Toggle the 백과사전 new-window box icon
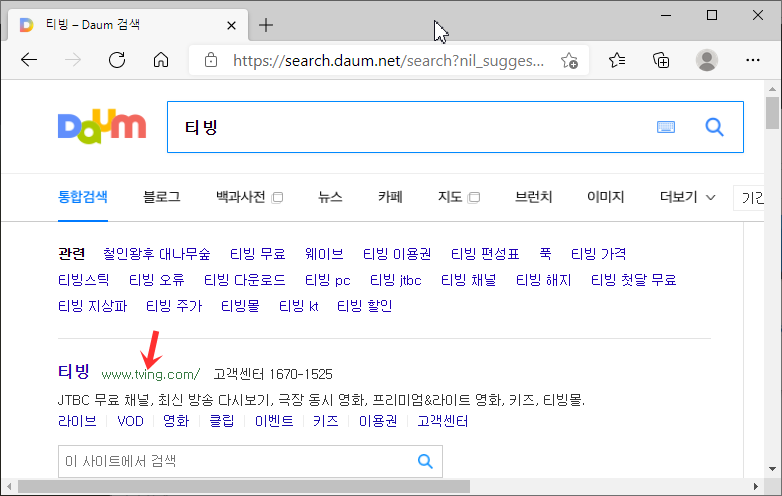Image resolution: width=782 pixels, height=496 pixels. [277, 198]
